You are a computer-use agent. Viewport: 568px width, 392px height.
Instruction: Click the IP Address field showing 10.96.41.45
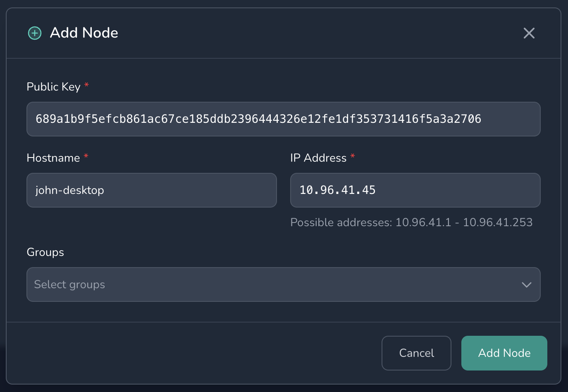click(x=415, y=190)
